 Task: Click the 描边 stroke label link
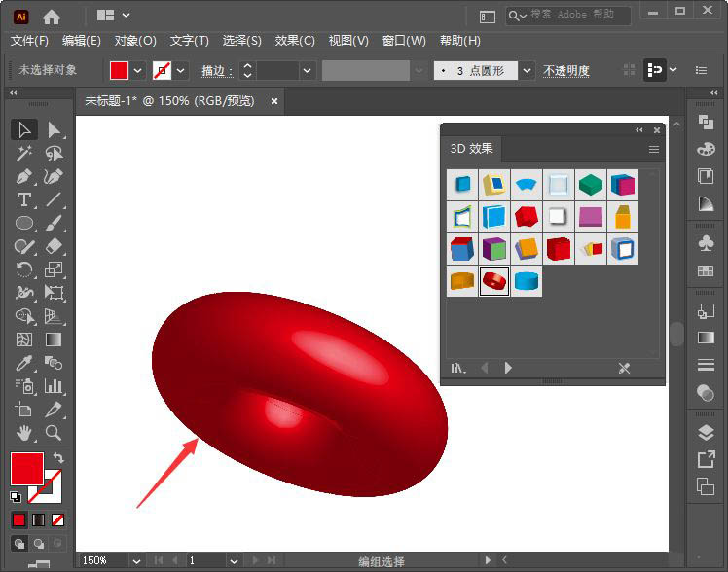tap(216, 71)
